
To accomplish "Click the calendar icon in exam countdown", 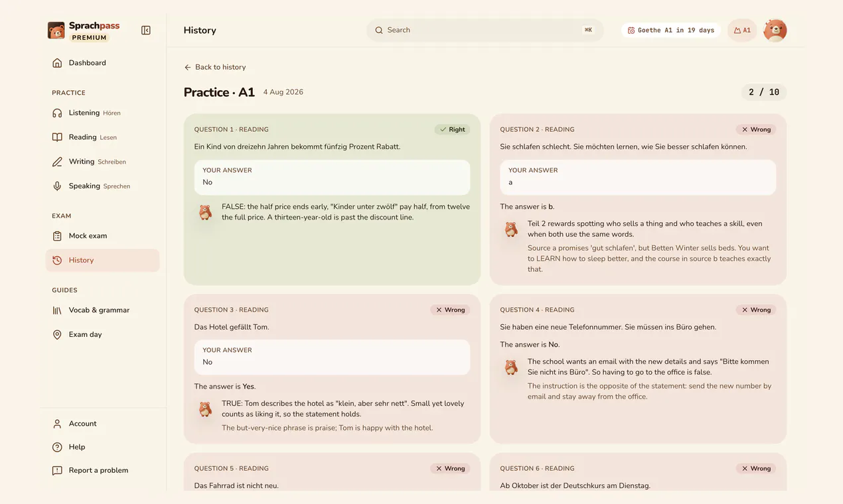I will [x=631, y=31].
